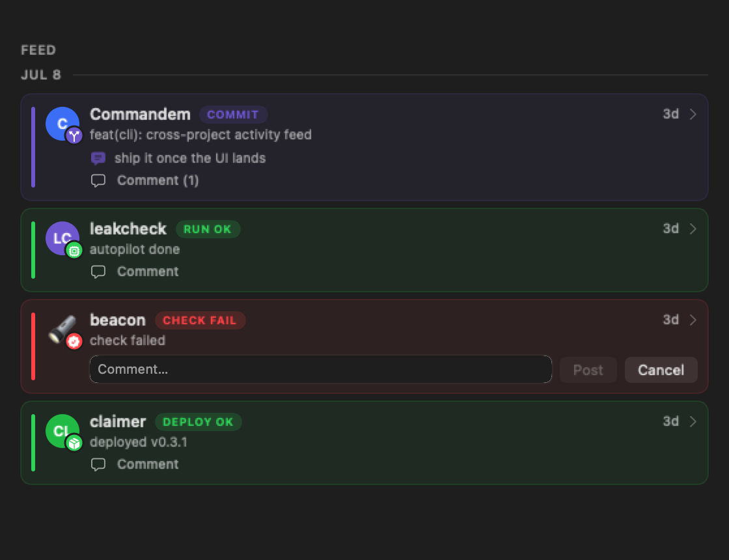
Task: Click the Post button
Action: pos(588,370)
